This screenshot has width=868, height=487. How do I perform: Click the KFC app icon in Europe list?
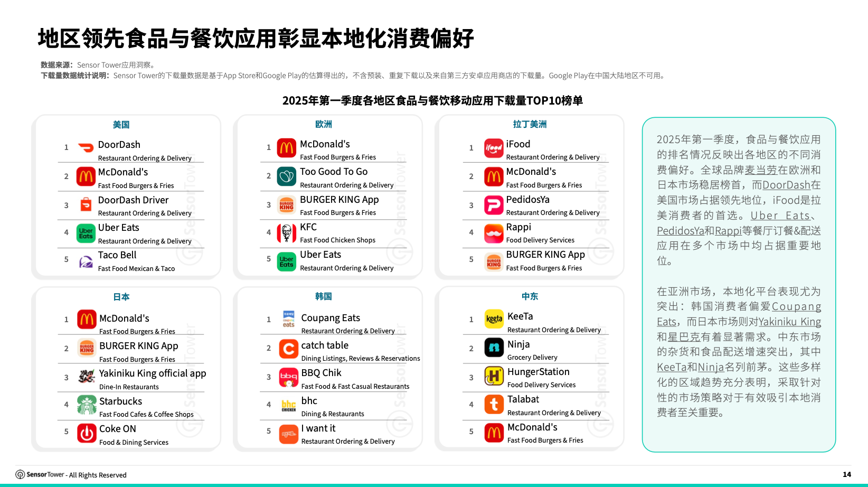click(287, 232)
